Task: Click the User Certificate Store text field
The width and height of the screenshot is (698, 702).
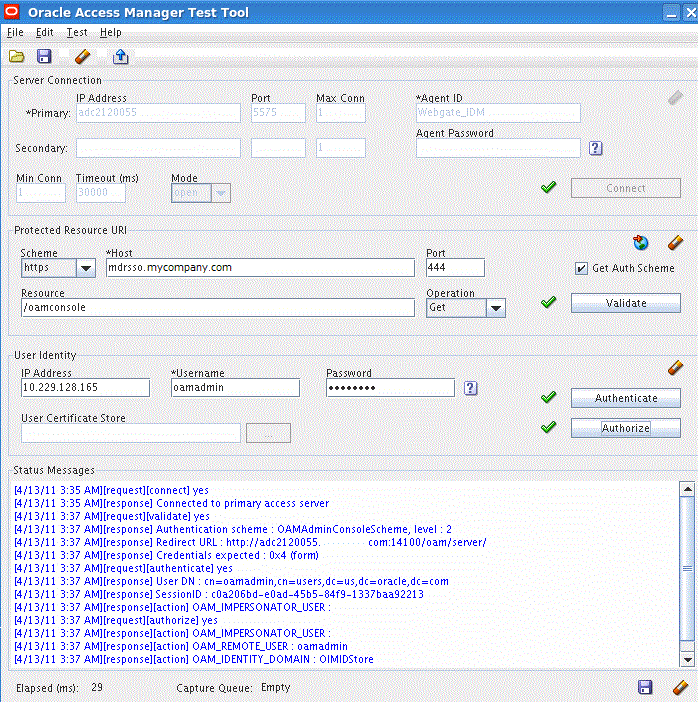Action: [x=131, y=433]
